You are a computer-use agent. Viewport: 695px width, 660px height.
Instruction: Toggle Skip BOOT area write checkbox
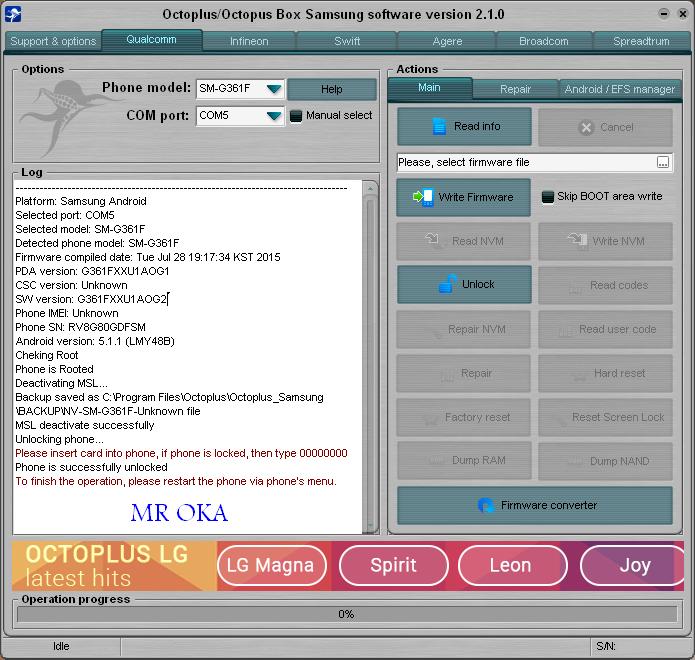547,196
